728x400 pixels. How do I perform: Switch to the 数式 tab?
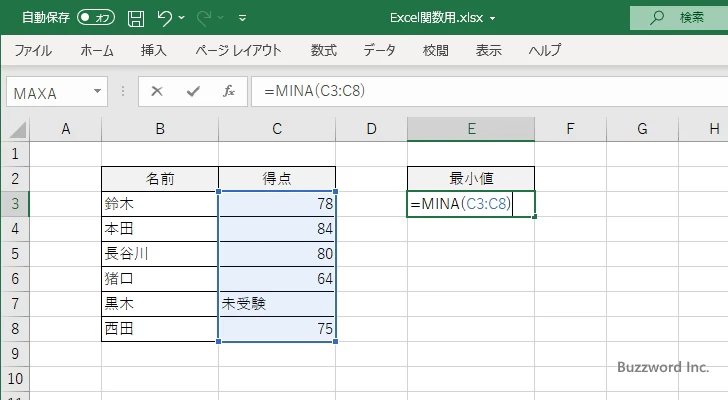tap(324, 50)
